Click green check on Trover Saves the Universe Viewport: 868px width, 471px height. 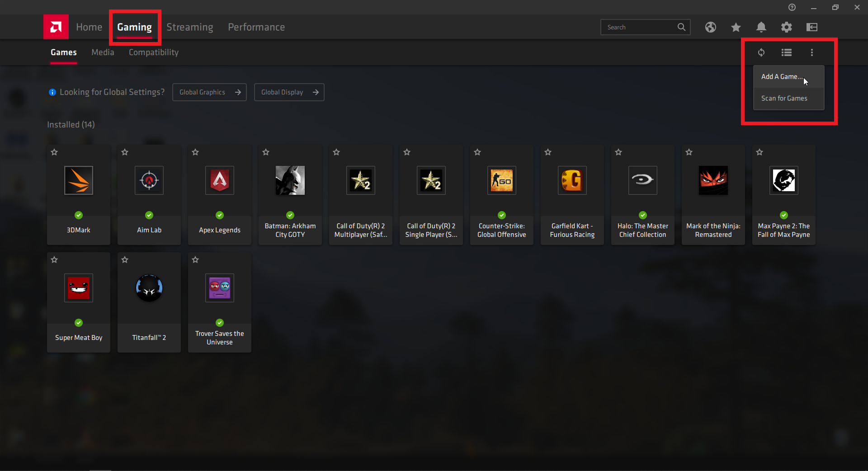point(220,323)
